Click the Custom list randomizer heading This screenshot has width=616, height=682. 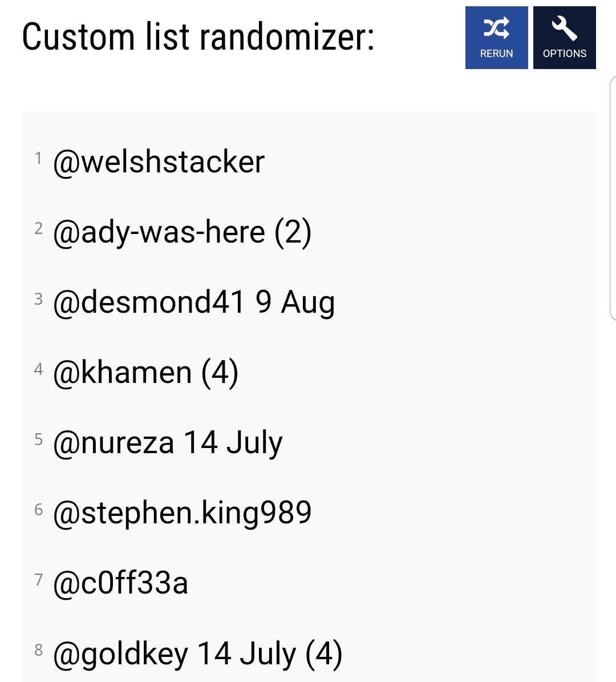[x=198, y=38]
